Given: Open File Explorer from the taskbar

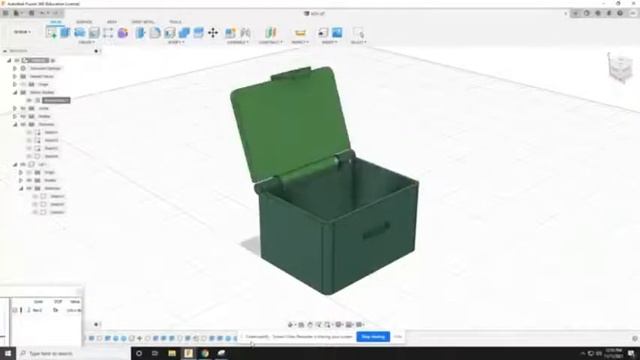Looking at the screenshot, I should pos(172,353).
